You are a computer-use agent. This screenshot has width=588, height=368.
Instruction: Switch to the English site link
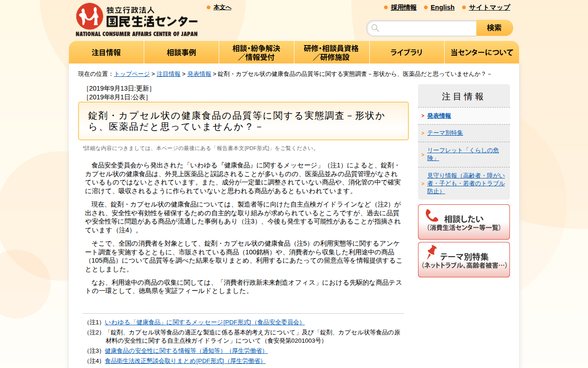click(442, 7)
